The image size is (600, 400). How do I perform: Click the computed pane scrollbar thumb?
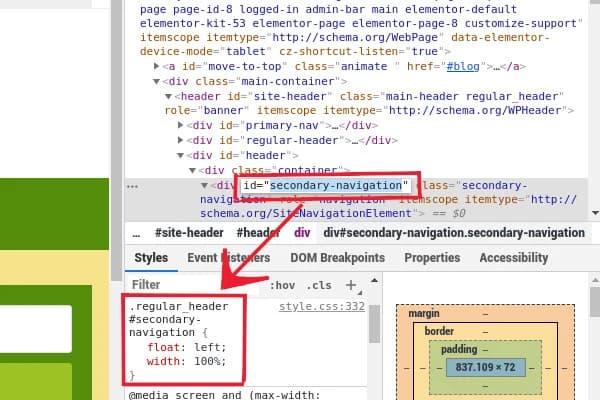click(595, 302)
